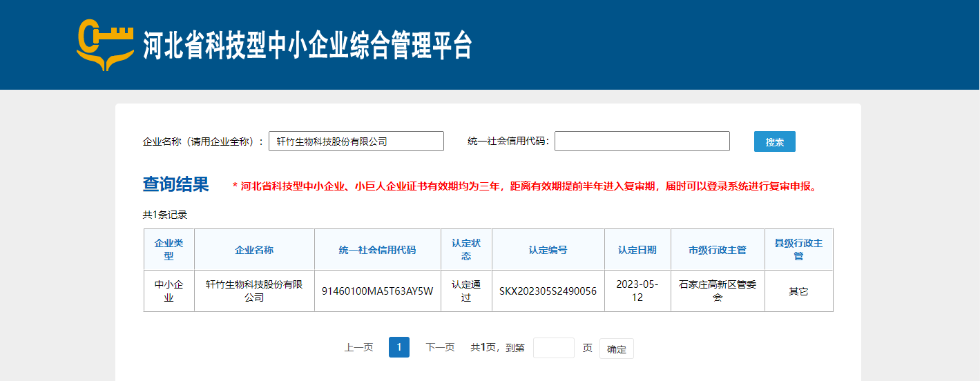Click certification number SKX202305S2490056 cell
This screenshot has width=980, height=381.
pos(548,291)
